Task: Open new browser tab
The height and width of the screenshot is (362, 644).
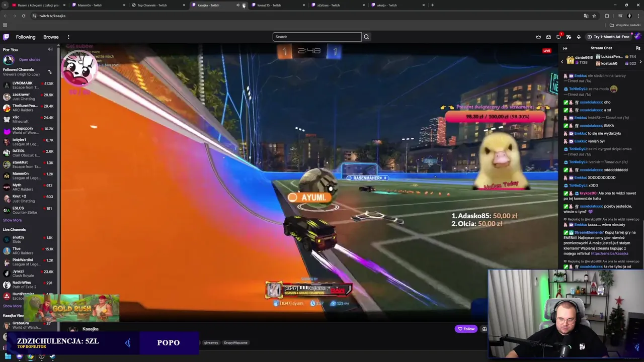Action: pos(433,5)
